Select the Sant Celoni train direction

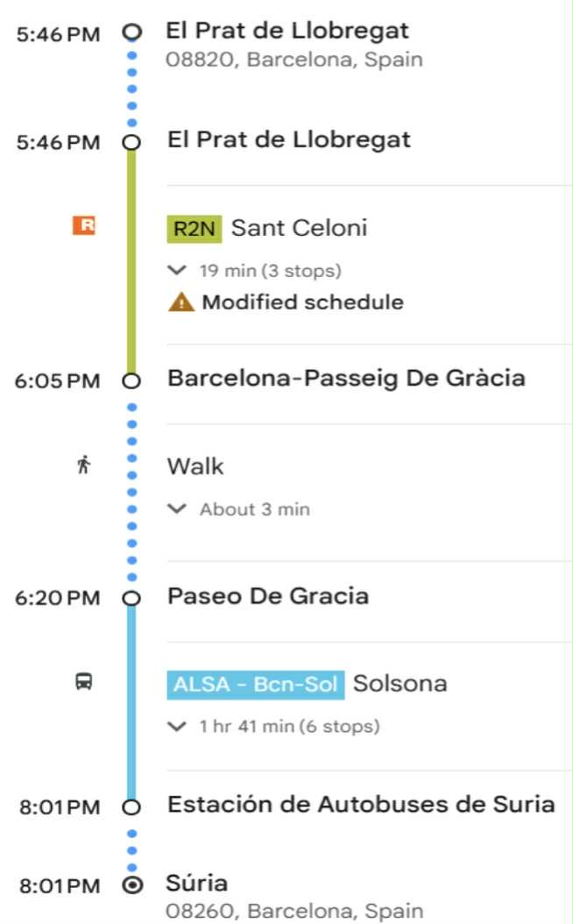299,229
